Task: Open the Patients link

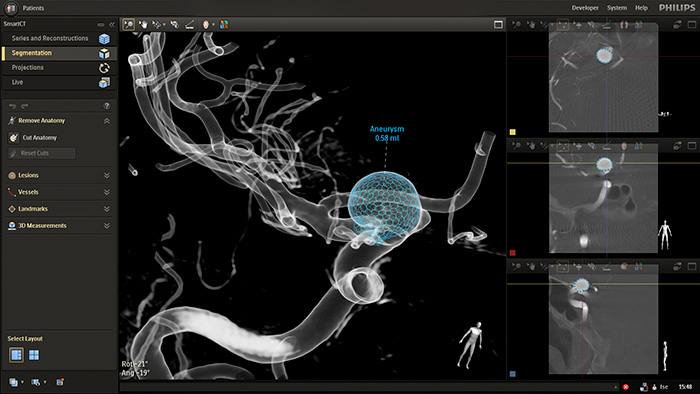Action: click(33, 8)
